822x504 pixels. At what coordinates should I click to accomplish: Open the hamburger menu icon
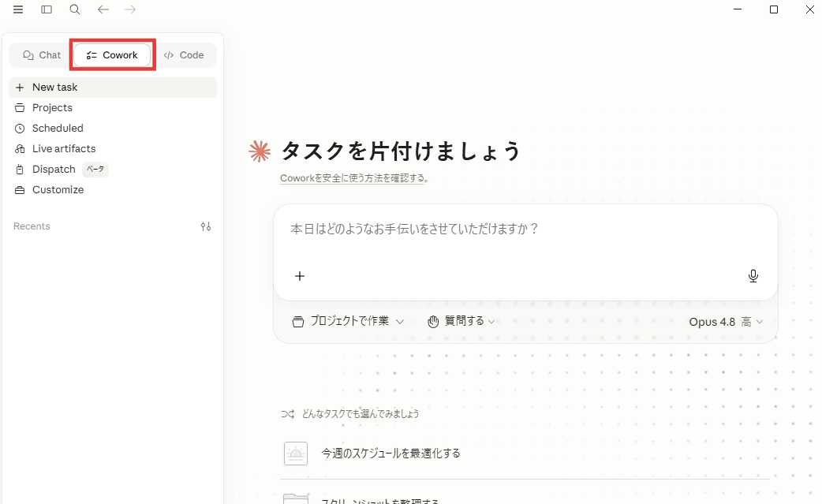(x=18, y=9)
